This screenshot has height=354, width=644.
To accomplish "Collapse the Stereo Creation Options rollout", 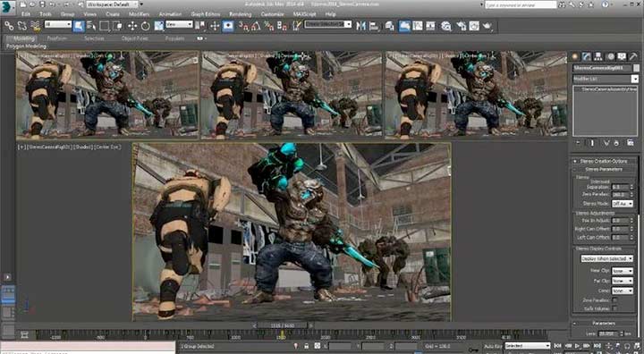I will tap(604, 161).
